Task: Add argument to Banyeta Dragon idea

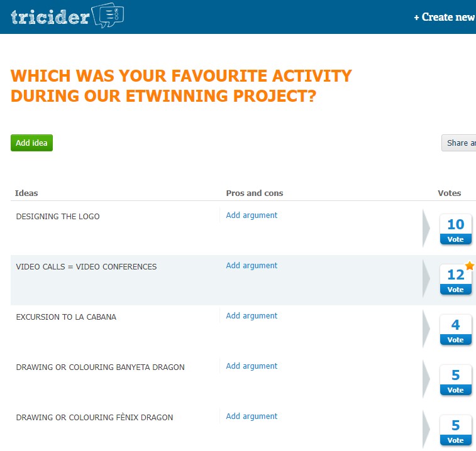Action: point(252,366)
